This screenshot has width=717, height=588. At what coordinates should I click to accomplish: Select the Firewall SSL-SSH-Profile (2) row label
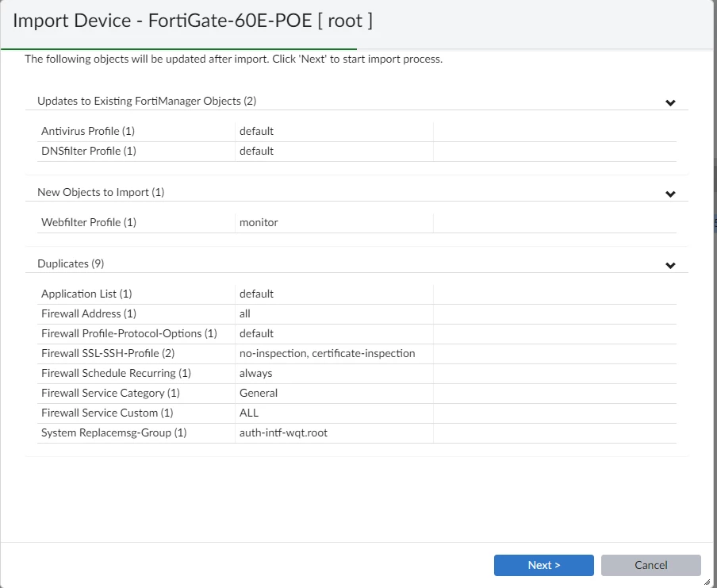pyautogui.click(x=108, y=353)
